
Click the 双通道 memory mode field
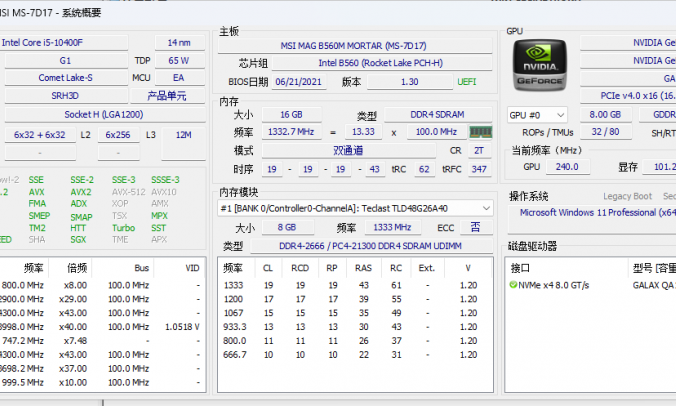click(x=349, y=150)
